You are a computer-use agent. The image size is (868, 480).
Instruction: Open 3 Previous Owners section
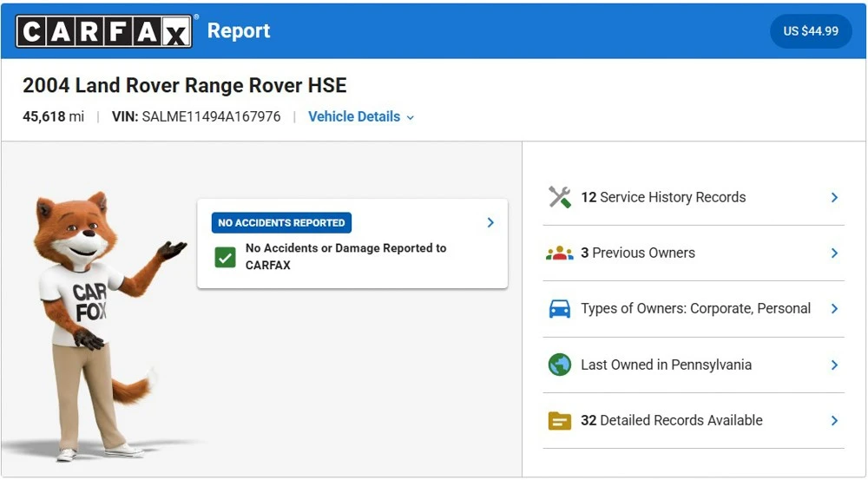click(694, 253)
